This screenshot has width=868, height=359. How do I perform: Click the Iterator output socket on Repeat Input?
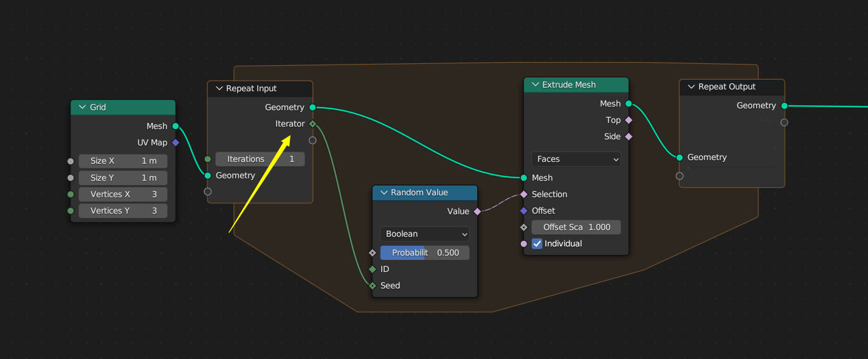(312, 124)
